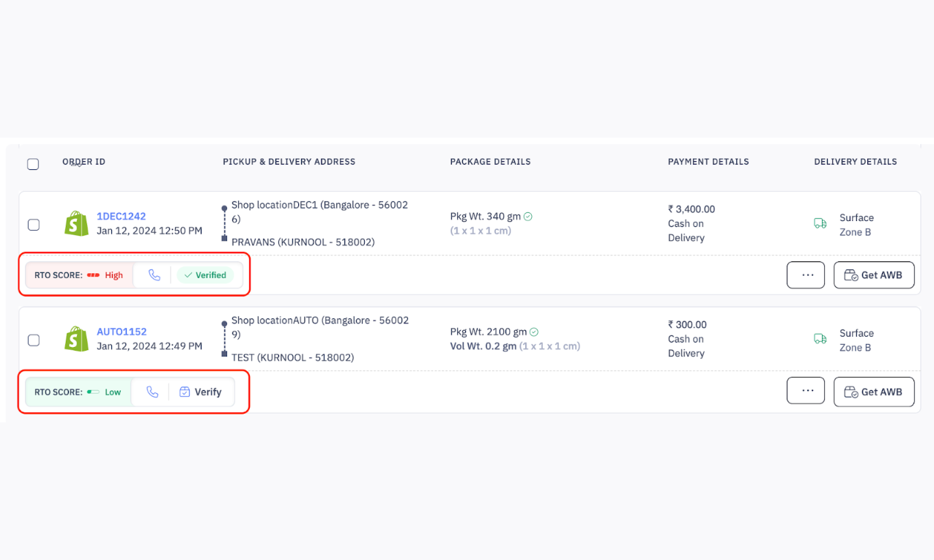Screen dimensions: 934x560
Task: Check the checkbox for order AUTO1152
Action: [33, 340]
